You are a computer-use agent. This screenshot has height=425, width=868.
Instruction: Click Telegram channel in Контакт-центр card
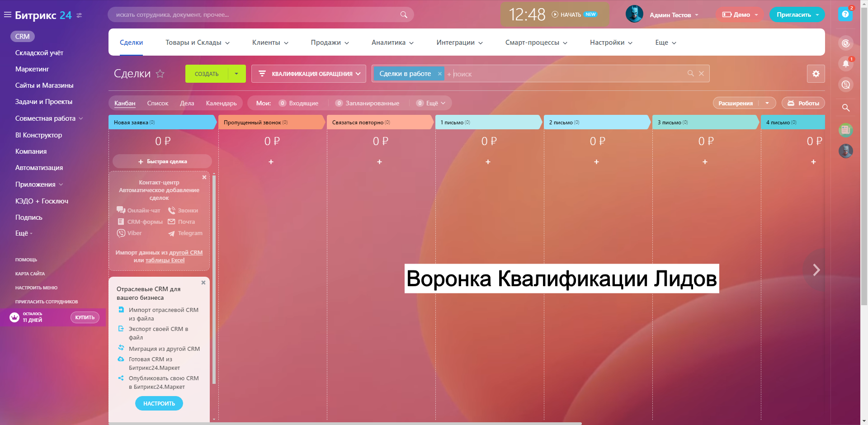(x=185, y=233)
